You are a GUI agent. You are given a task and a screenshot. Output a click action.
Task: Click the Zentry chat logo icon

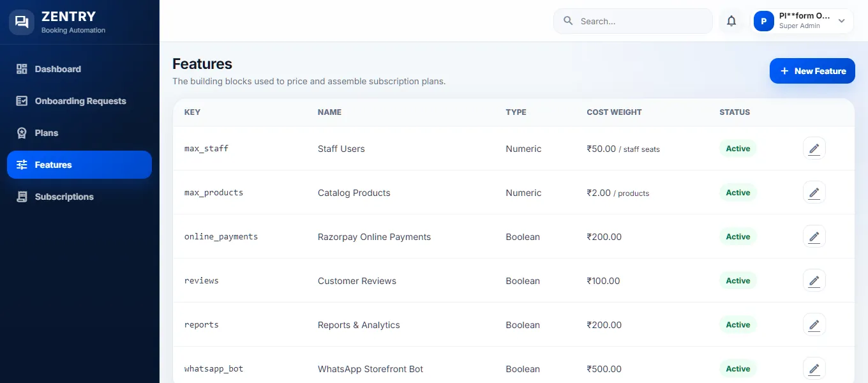click(x=22, y=22)
